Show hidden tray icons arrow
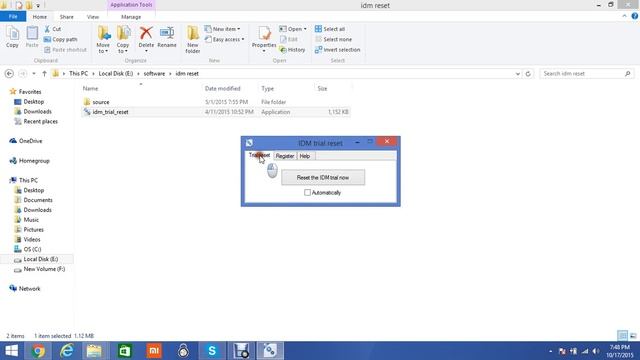The image size is (640, 360). [550, 351]
